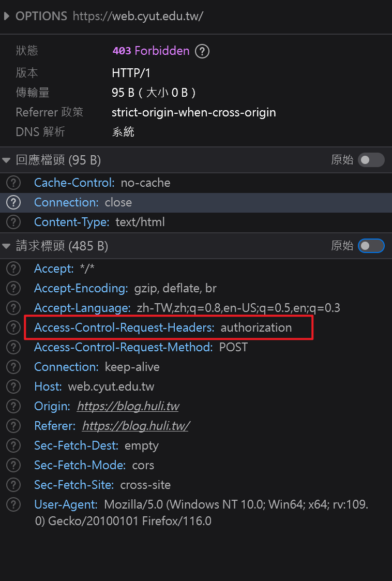The image size is (392, 581).
Task: Click the question mark beside User-Agent header
Action: pyautogui.click(x=13, y=504)
